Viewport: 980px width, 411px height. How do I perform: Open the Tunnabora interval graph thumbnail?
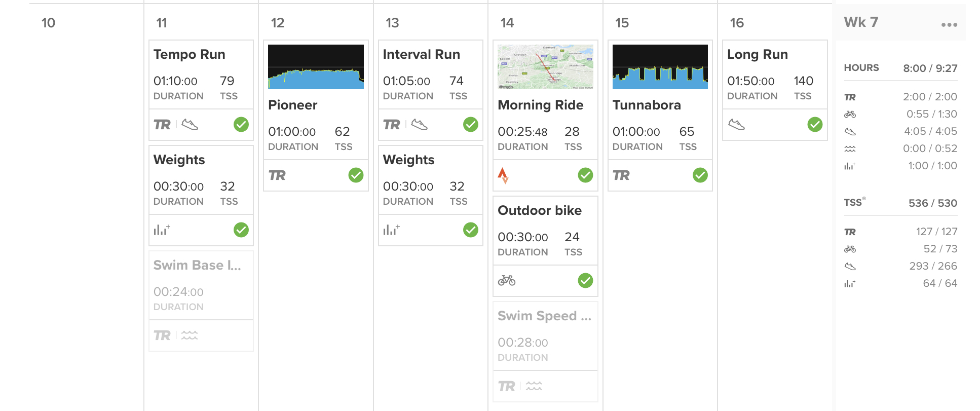[660, 67]
